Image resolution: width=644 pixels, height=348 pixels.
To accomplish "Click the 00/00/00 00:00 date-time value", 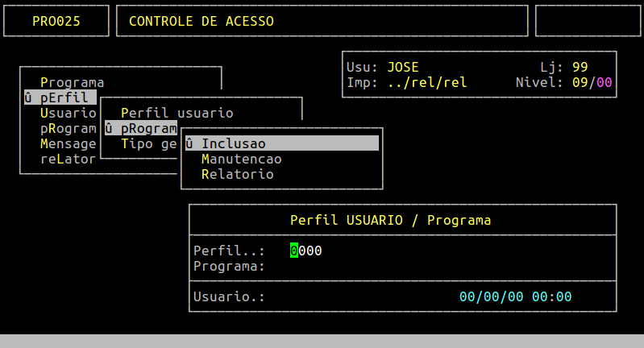I will 515,296.
